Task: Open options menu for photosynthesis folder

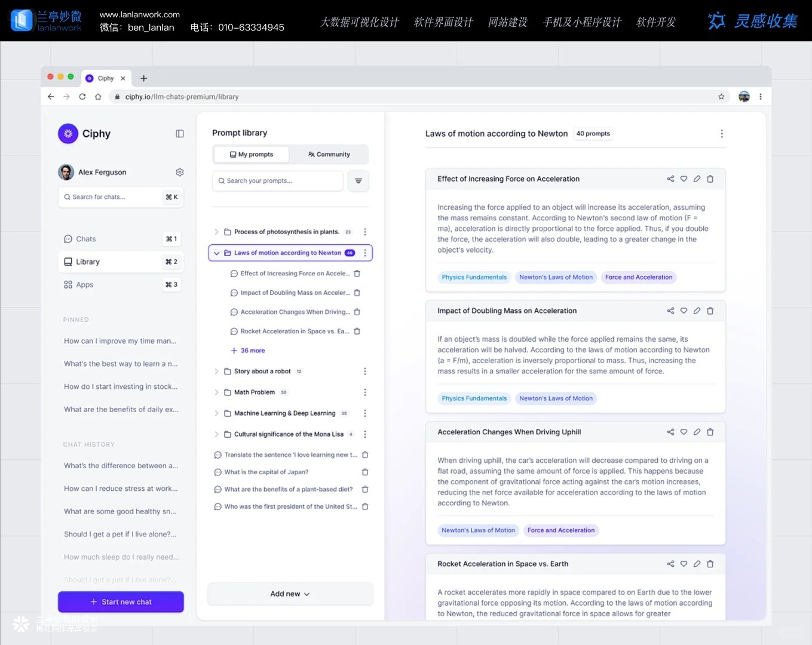Action: [x=365, y=232]
